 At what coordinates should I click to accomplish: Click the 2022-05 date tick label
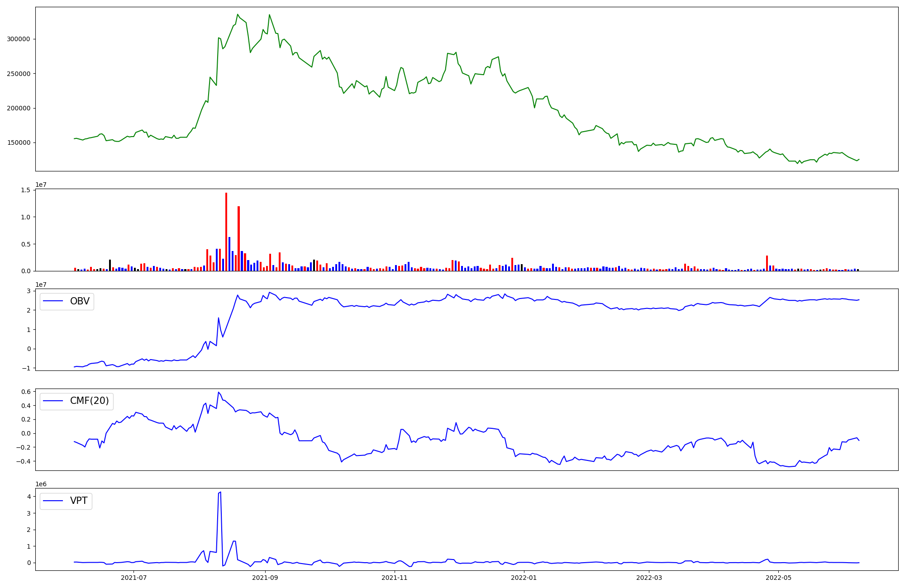pos(778,578)
